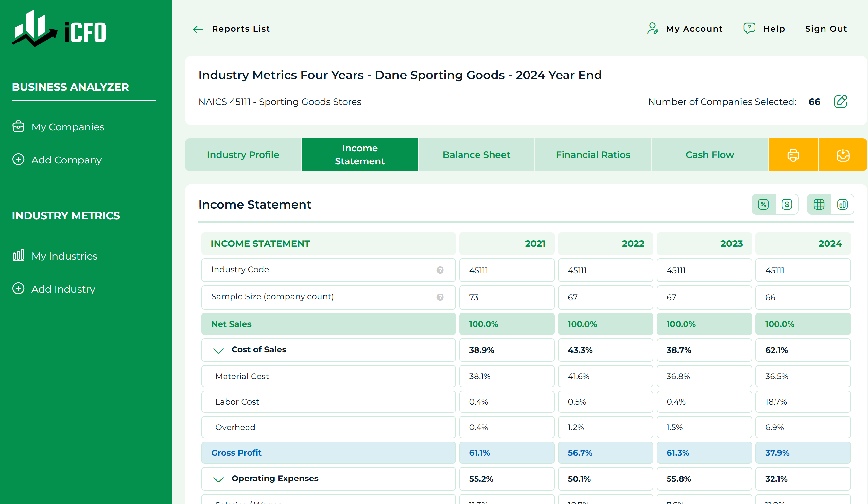Click the iCFO logo
Screen dimensions: 868x504
coord(59,28)
